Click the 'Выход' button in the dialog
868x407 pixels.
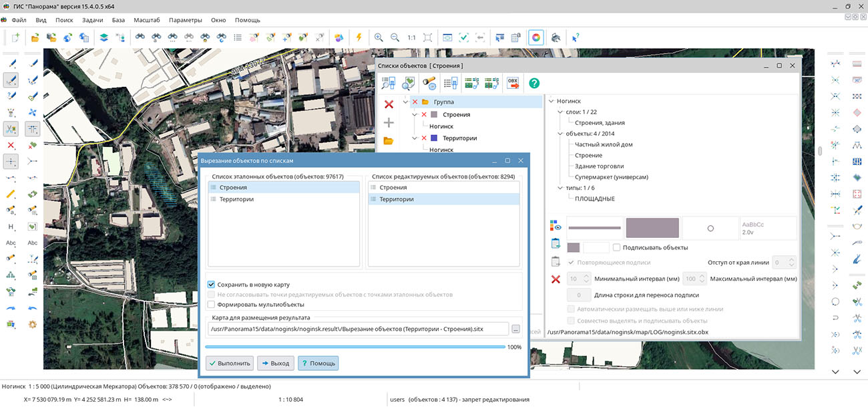[275, 364]
